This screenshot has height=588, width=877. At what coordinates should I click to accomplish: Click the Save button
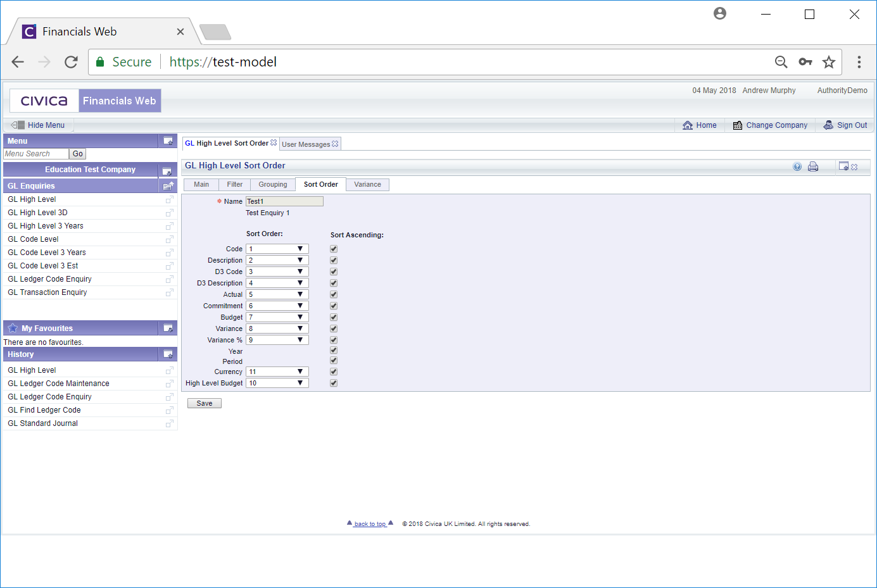click(204, 403)
